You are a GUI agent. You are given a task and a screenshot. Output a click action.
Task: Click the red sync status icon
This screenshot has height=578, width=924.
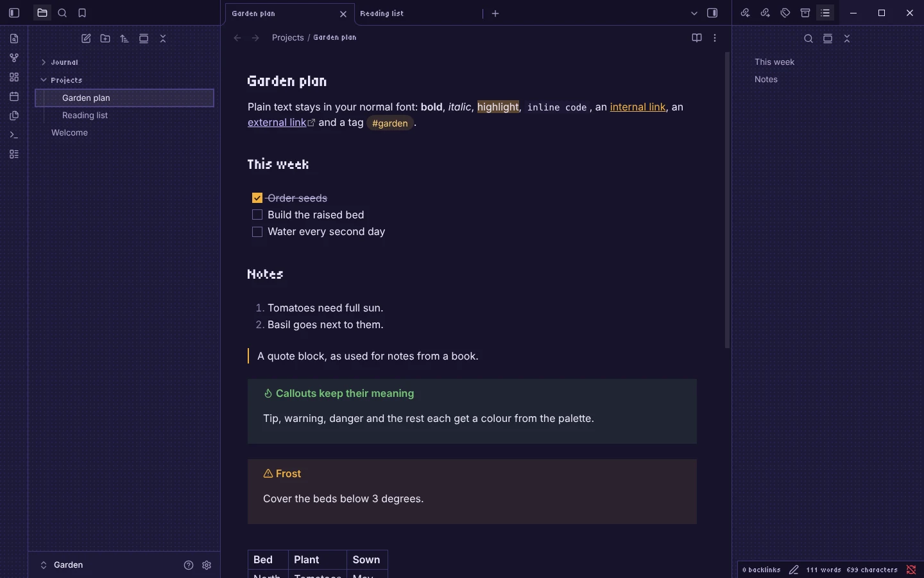tap(911, 570)
